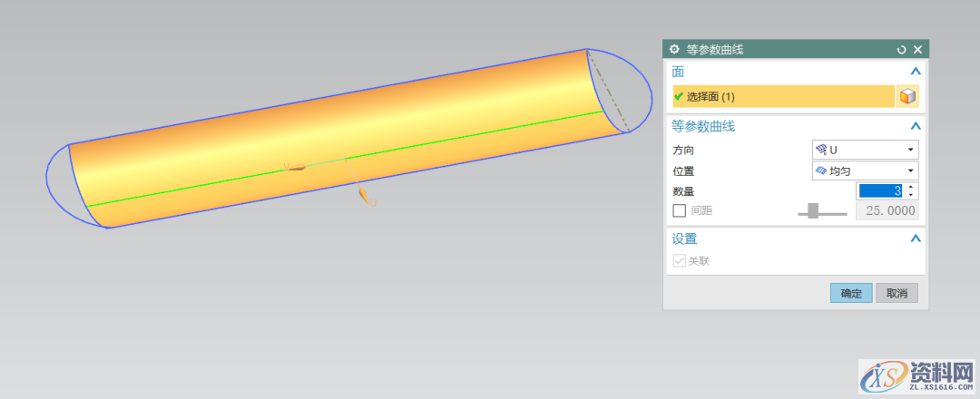980x399 pixels.
Task: Click the V direction arrow handle
Action: click(296, 167)
